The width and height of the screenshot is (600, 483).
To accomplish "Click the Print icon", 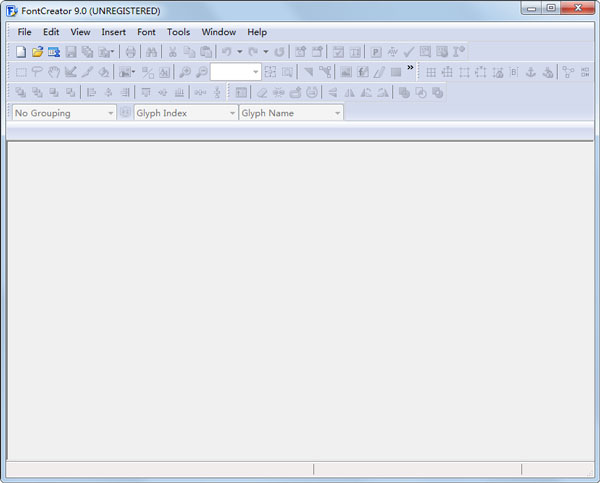I will pos(130,52).
